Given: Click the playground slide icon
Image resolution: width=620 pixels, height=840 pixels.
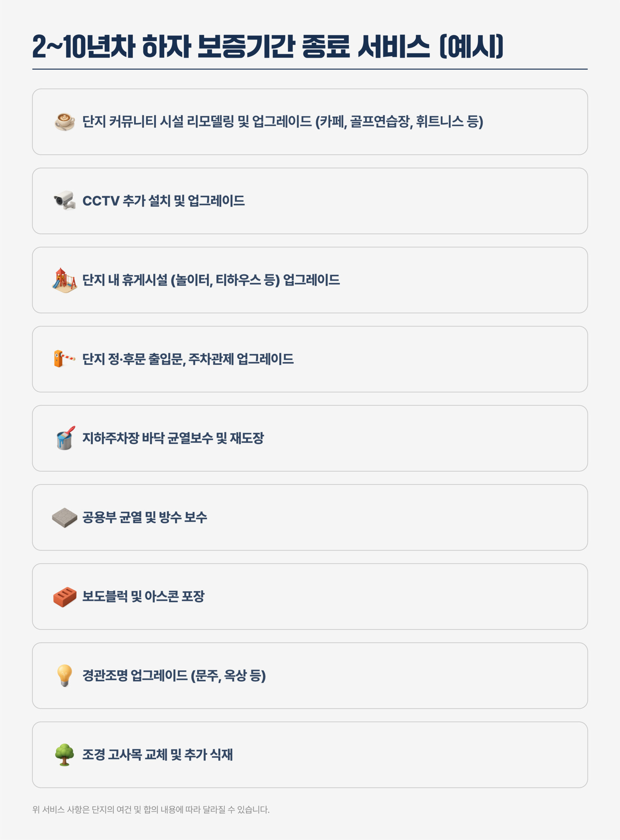Looking at the screenshot, I should (x=65, y=280).
